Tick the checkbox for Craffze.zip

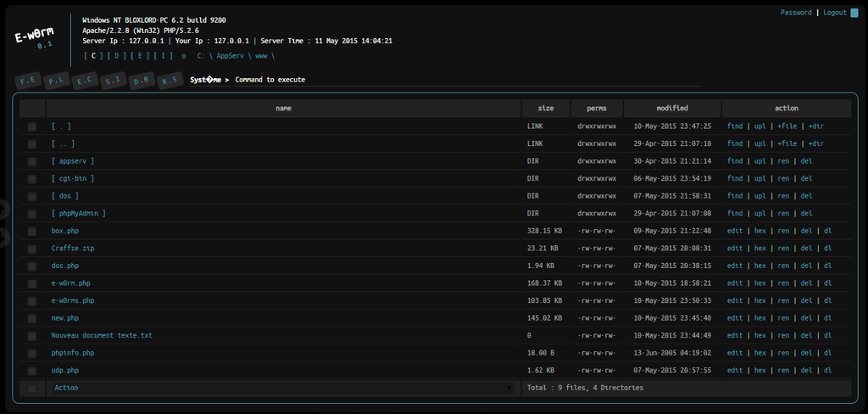[x=32, y=249]
